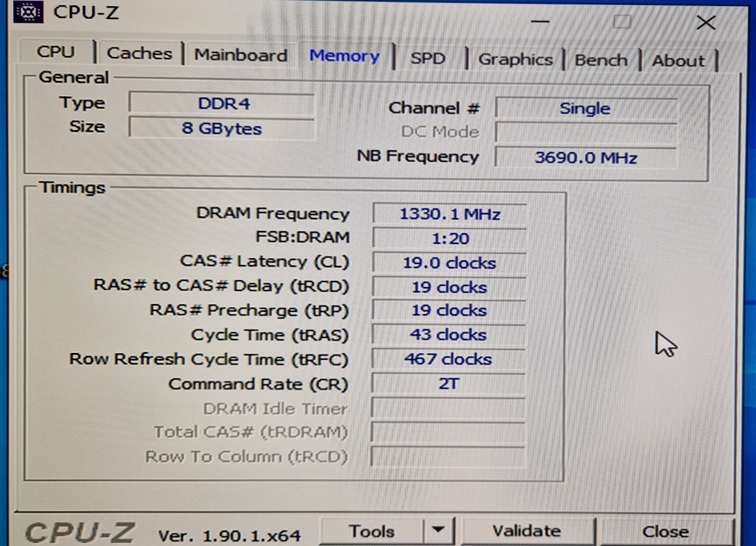Screen dimensions: 756x546
Task: Open the Mainboard tab
Action: (x=240, y=55)
